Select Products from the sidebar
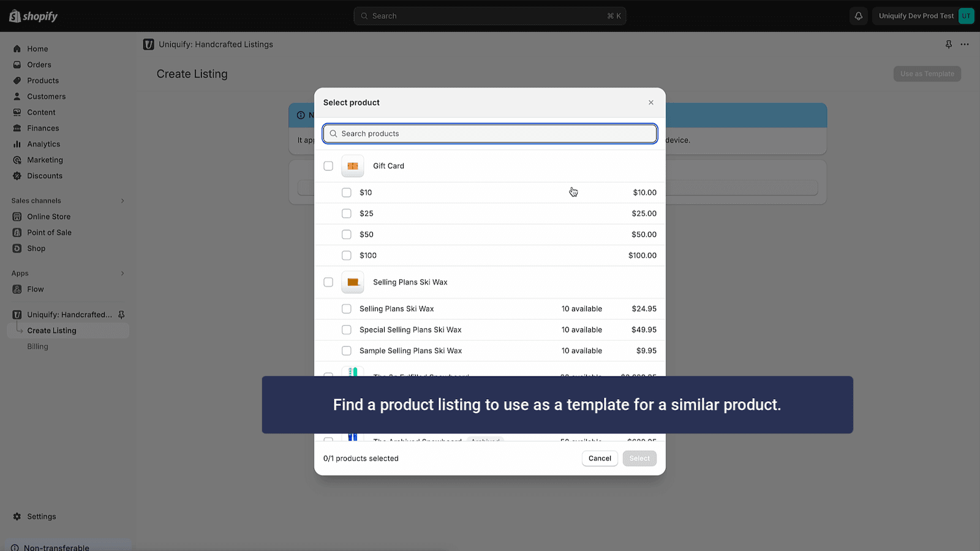The image size is (980, 551). pyautogui.click(x=42, y=80)
